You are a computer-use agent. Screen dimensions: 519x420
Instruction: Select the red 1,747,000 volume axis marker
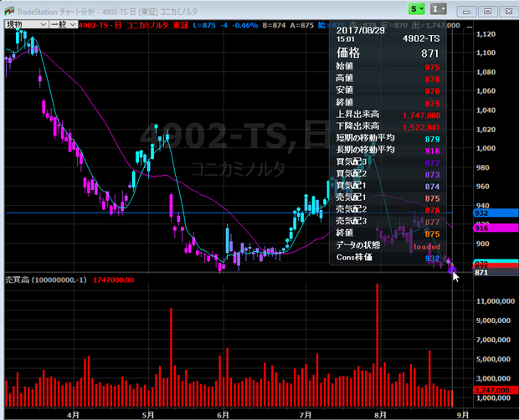coord(496,390)
